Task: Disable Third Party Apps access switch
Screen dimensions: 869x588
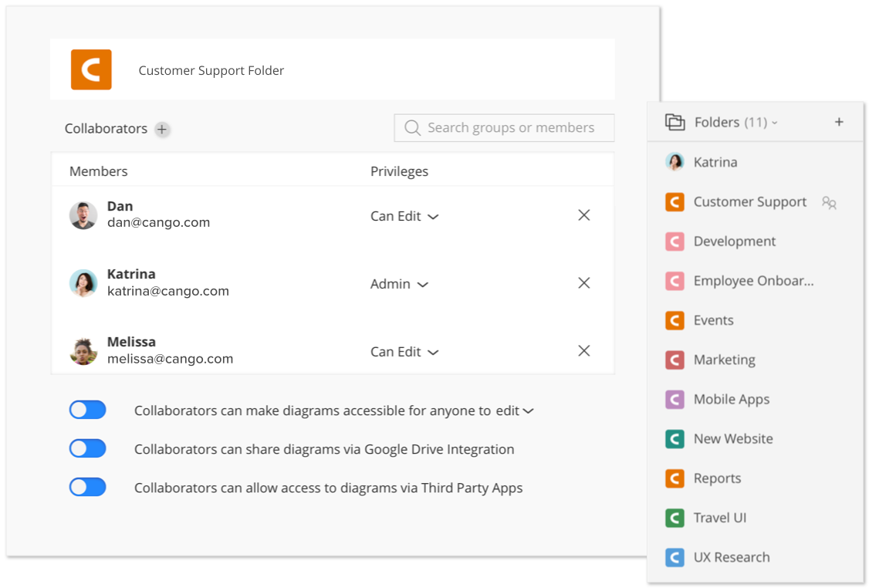Action: (x=88, y=488)
